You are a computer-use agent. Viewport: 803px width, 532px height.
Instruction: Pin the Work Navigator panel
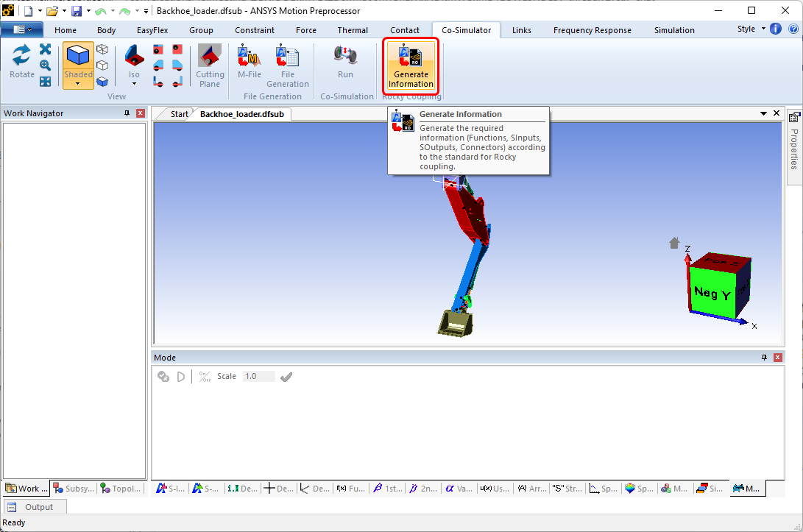coord(127,113)
